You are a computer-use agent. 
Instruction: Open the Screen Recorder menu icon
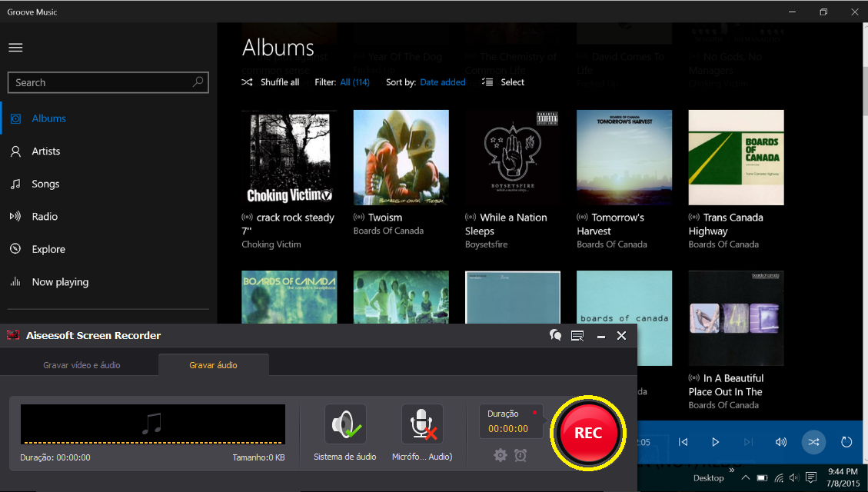point(577,336)
